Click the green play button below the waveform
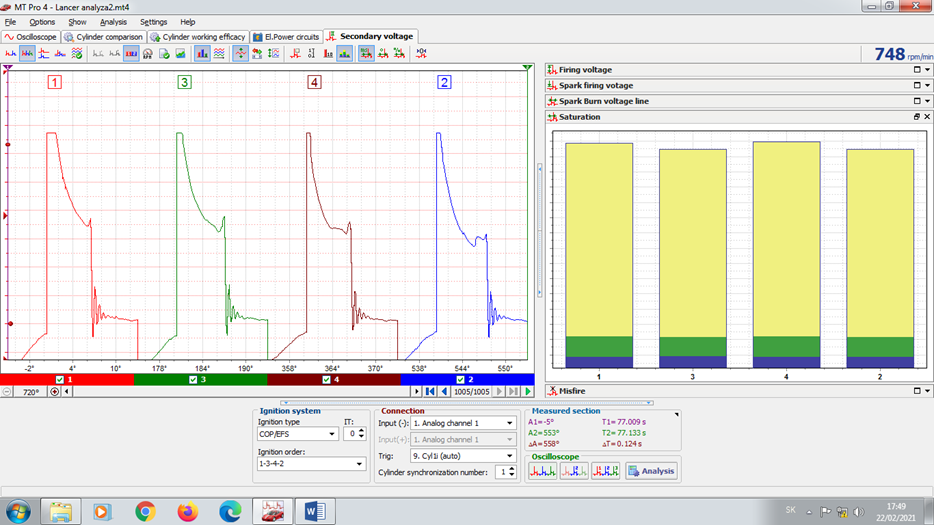This screenshot has height=525, width=934. click(528, 392)
